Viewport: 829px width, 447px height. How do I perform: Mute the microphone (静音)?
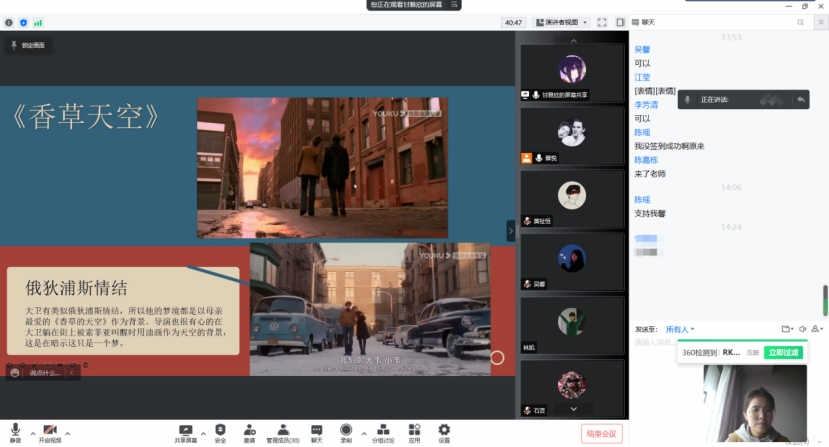point(15,432)
